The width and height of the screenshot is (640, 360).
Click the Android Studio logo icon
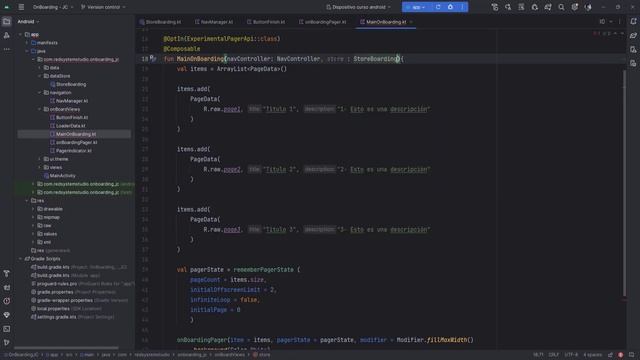[x=7, y=7]
